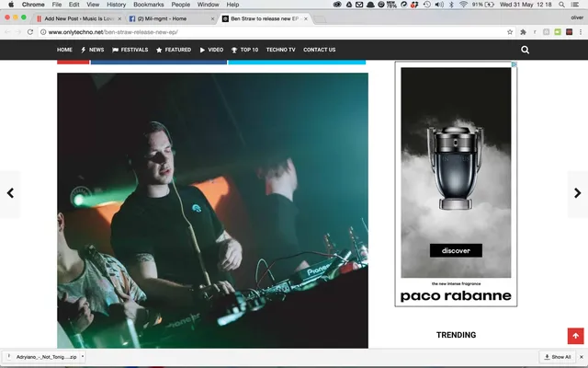The height and width of the screenshot is (368, 588).
Task: Open CONTACT US page
Action: click(320, 50)
